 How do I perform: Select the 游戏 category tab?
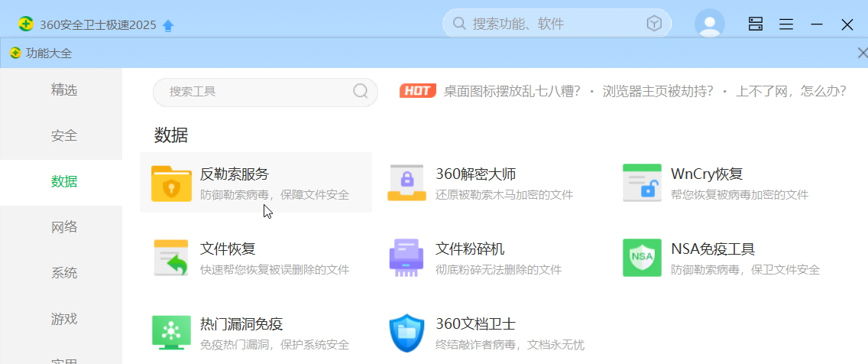[61, 320]
